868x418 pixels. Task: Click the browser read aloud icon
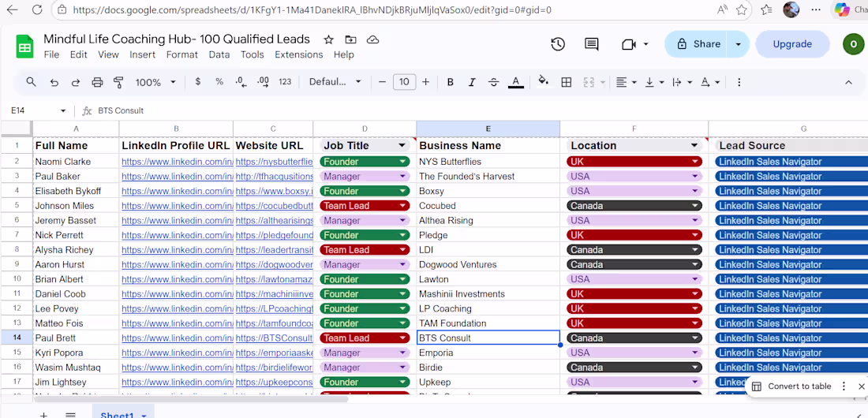pyautogui.click(x=722, y=9)
